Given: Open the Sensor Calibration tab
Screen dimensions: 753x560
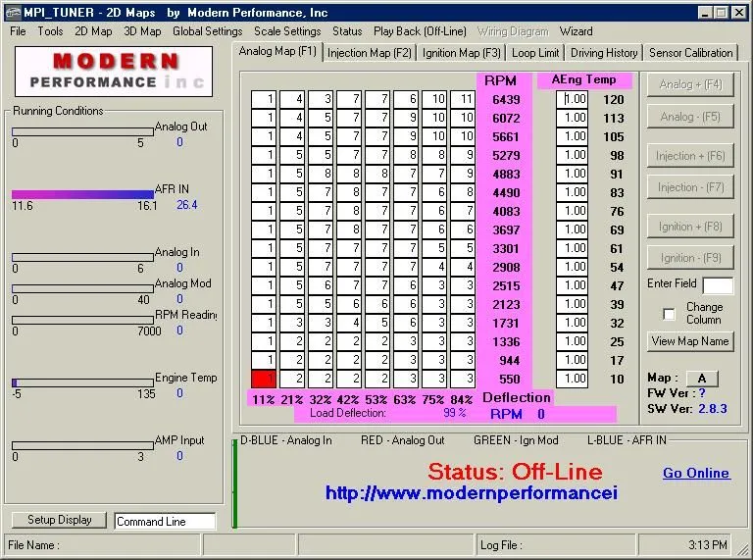Looking at the screenshot, I should tap(690, 53).
